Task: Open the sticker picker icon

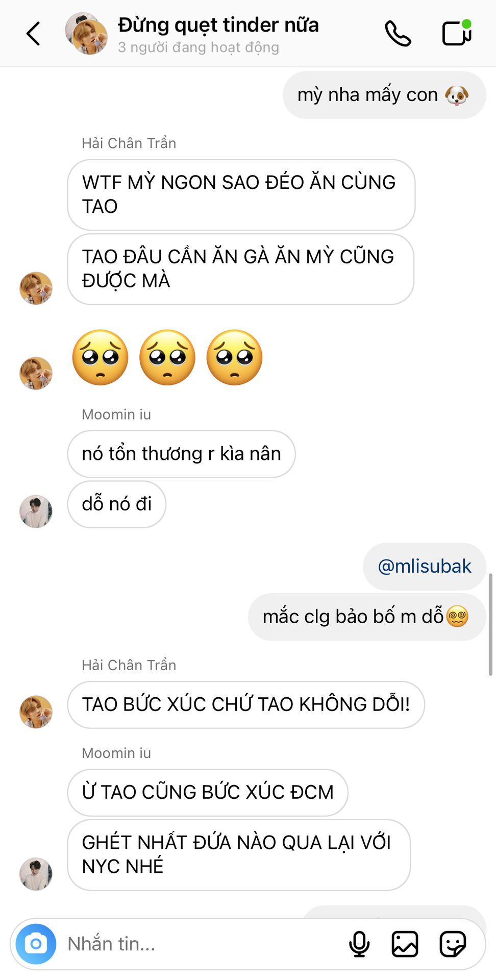Action: pos(453,944)
